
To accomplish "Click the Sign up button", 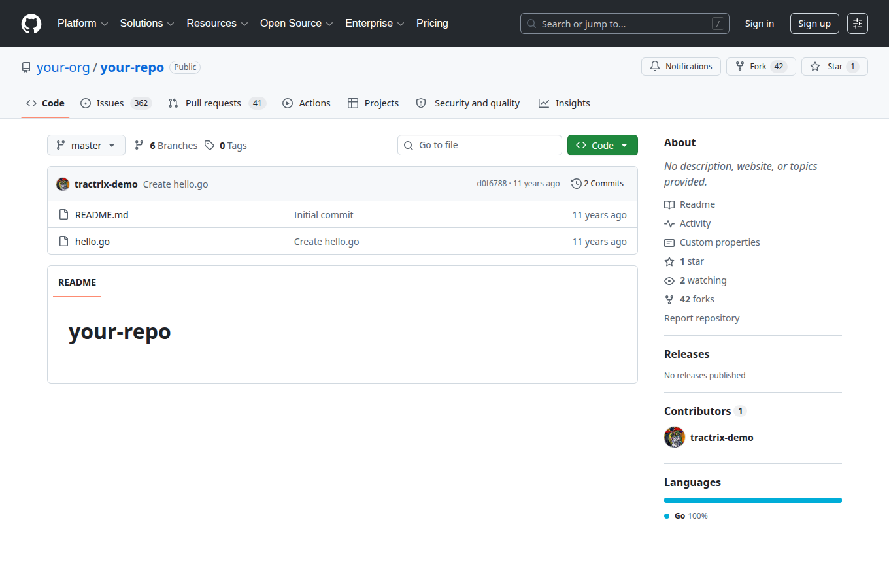I will click(x=814, y=24).
